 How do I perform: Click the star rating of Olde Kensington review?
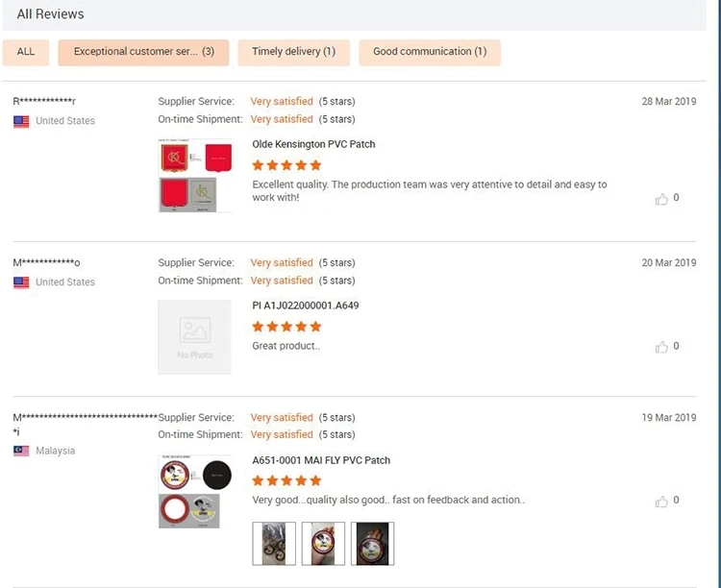pos(286,165)
